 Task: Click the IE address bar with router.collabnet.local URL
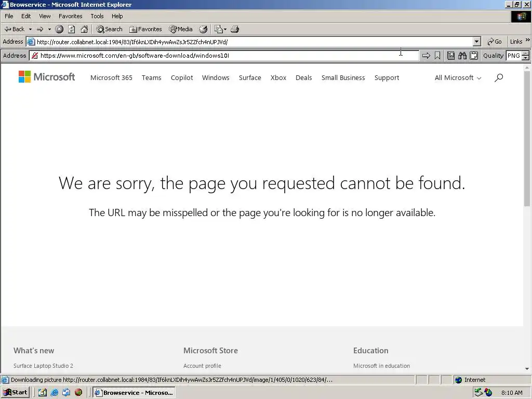coord(250,42)
